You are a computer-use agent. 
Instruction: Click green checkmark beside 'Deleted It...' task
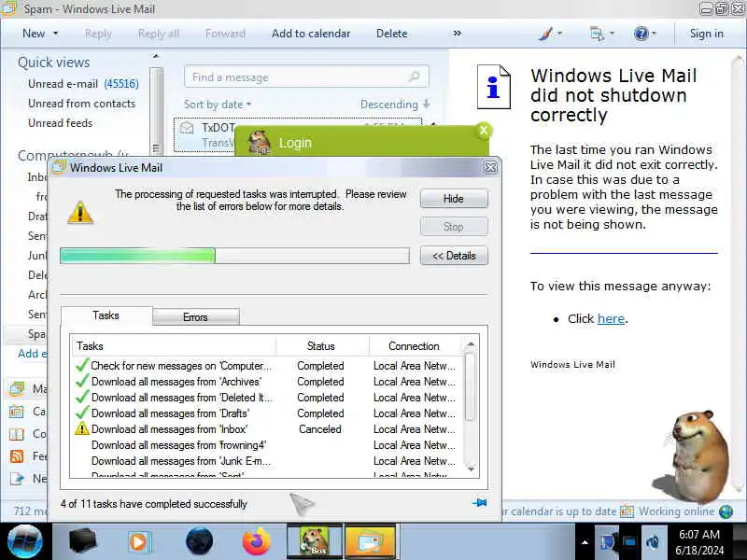click(x=82, y=398)
